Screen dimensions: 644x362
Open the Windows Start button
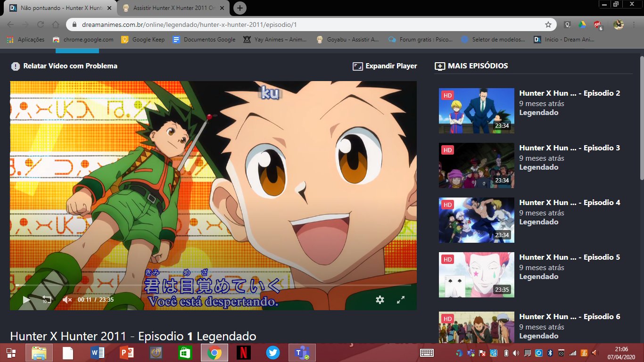pyautogui.click(x=11, y=353)
